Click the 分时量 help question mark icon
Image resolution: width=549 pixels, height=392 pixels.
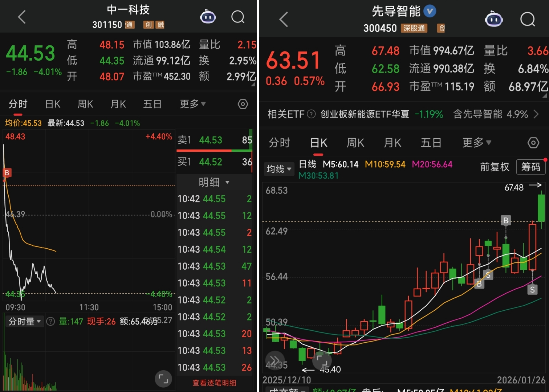pyautogui.click(x=50, y=321)
